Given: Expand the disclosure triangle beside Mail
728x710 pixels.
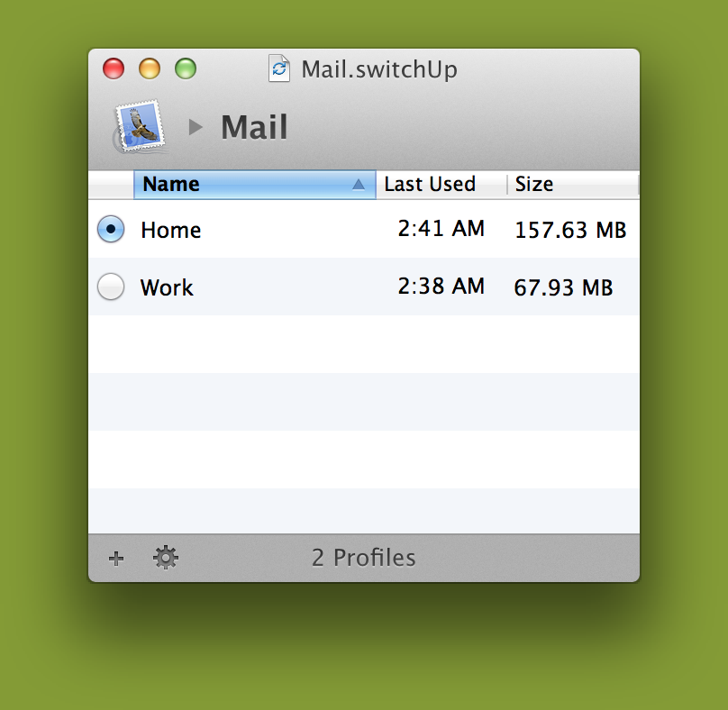Looking at the screenshot, I should pos(196,127).
